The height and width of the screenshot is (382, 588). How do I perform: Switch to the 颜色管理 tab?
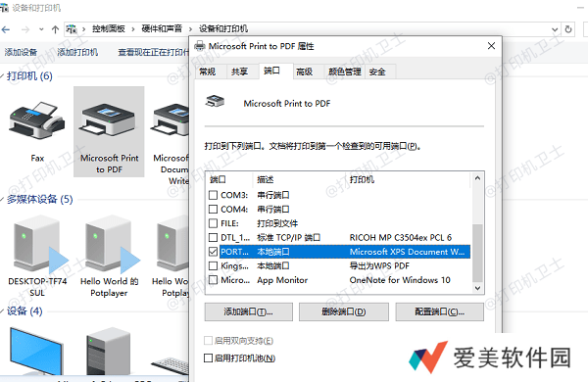[x=344, y=72]
